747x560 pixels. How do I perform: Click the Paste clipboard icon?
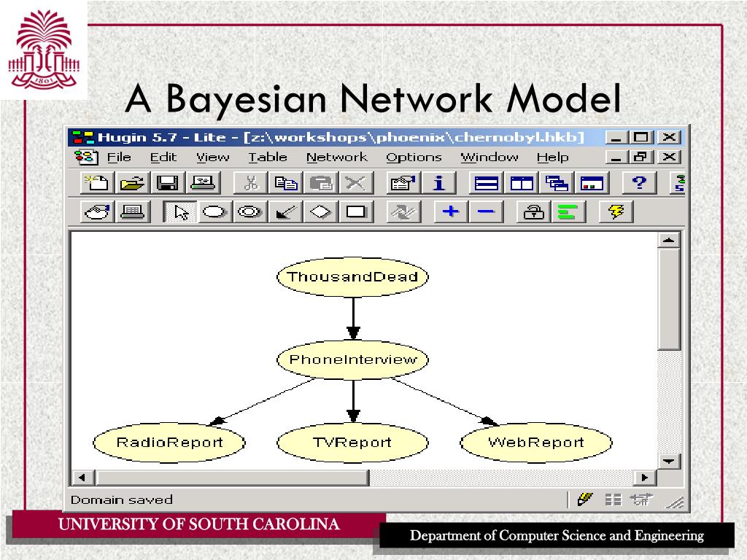(x=321, y=183)
